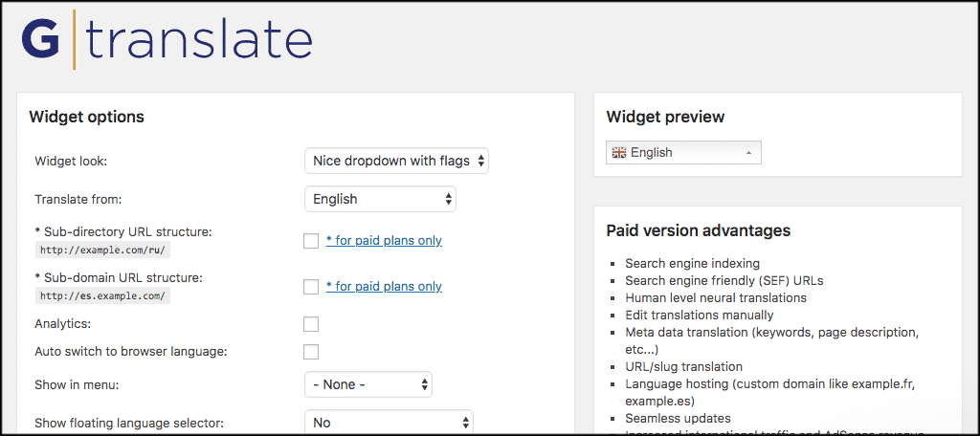Image resolution: width=980 pixels, height=436 pixels.
Task: Click the Translate from label
Action: 78,199
